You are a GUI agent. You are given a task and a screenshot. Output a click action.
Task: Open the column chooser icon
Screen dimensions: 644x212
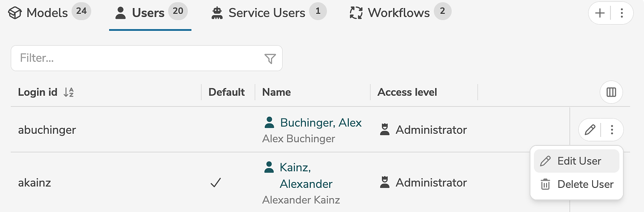tap(611, 92)
